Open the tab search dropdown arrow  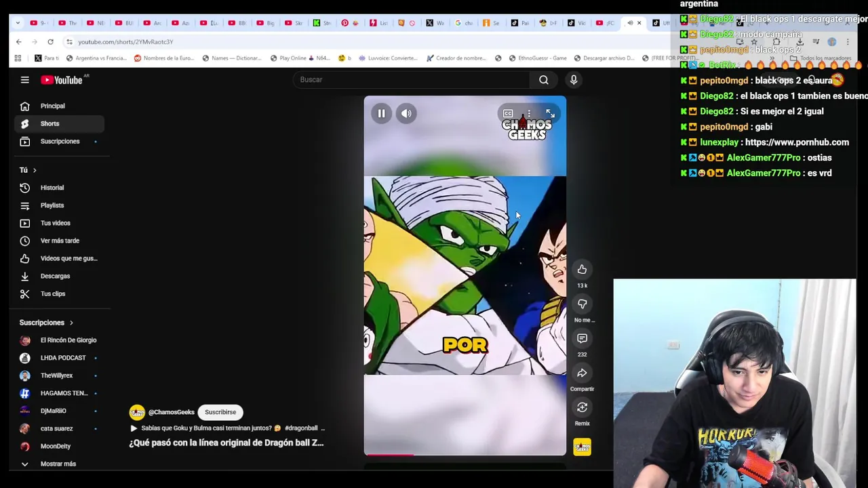tap(18, 23)
